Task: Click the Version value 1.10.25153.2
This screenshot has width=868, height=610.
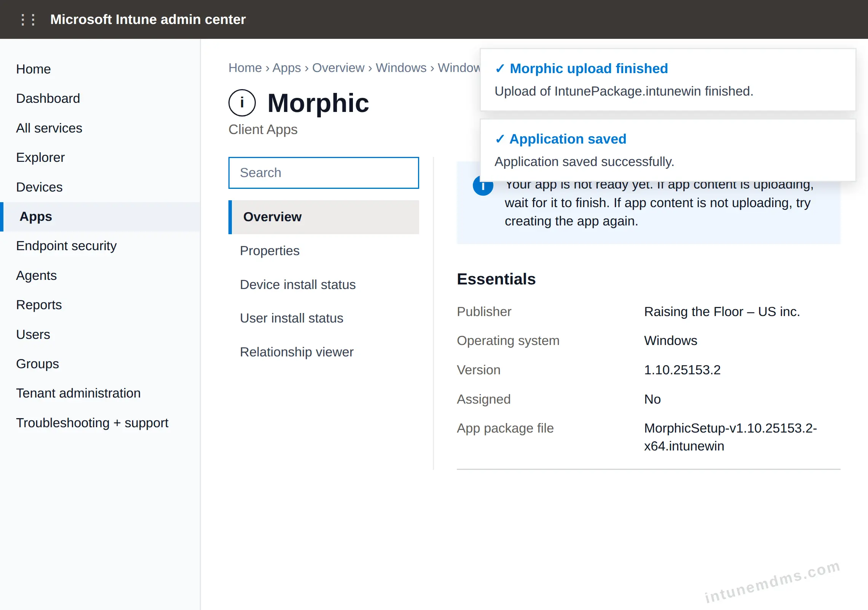Action: pos(682,370)
